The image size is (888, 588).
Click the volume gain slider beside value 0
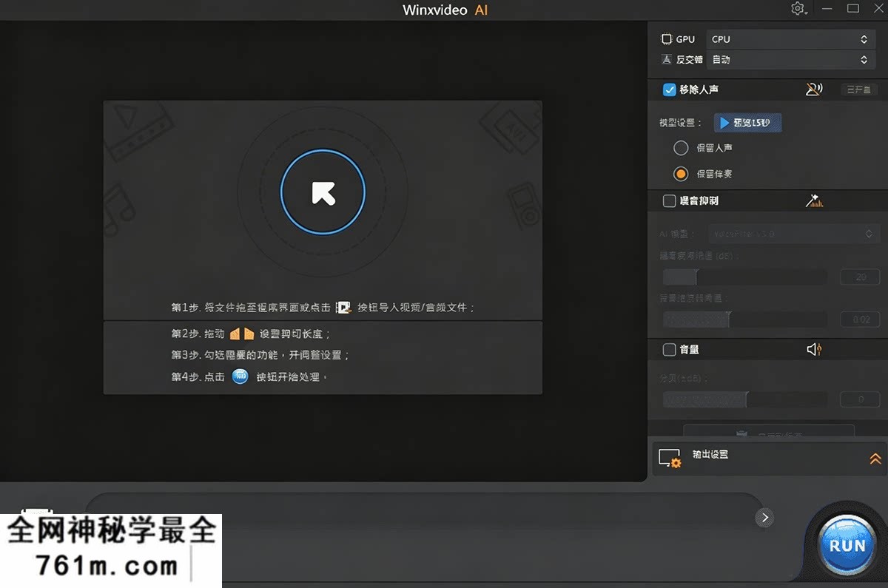744,399
